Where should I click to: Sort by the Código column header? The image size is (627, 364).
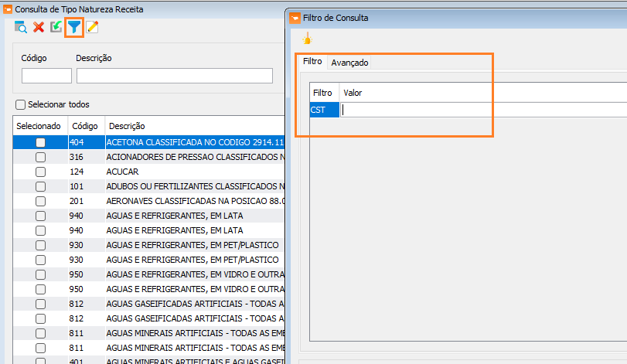tap(86, 126)
